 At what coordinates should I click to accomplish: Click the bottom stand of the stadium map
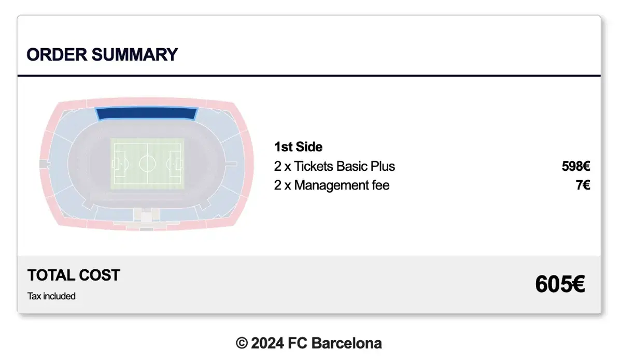pos(147,215)
